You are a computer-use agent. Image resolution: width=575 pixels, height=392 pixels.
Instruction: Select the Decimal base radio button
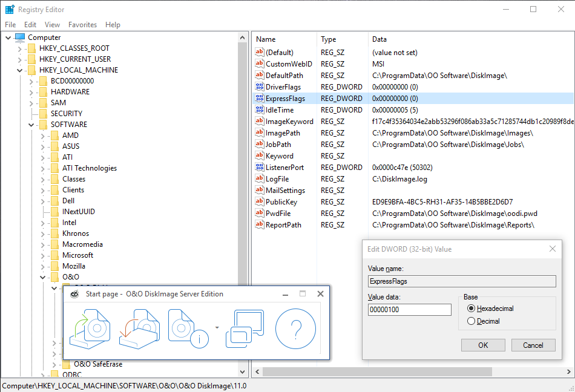pyautogui.click(x=471, y=321)
